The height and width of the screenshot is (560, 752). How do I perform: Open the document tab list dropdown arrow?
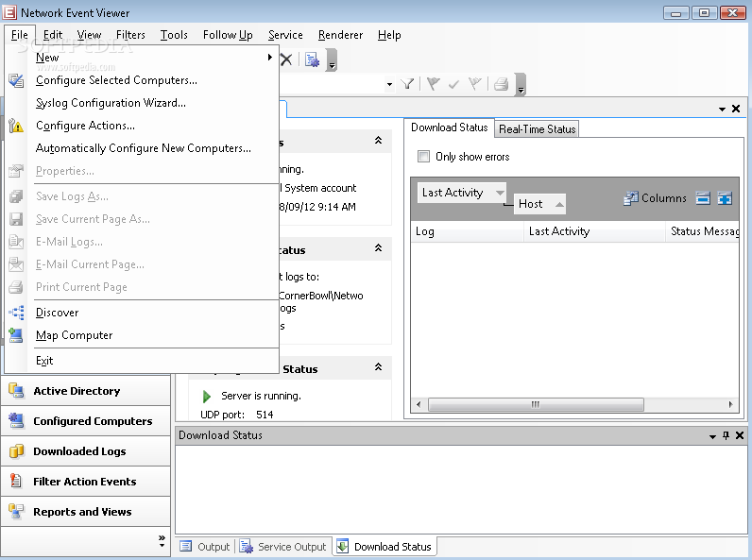tap(722, 110)
